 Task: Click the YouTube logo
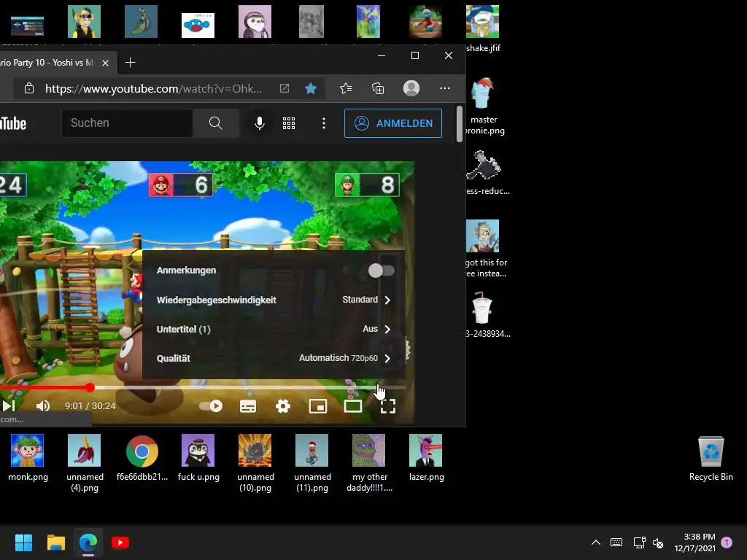coord(13,123)
